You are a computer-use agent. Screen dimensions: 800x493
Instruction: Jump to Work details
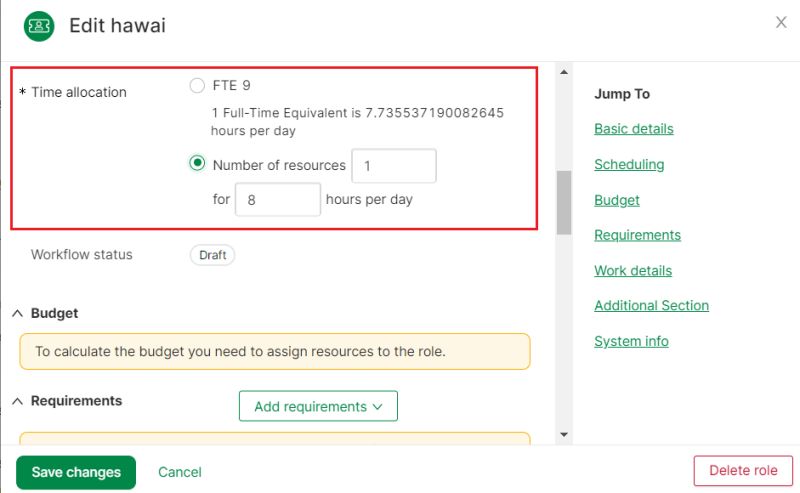633,270
